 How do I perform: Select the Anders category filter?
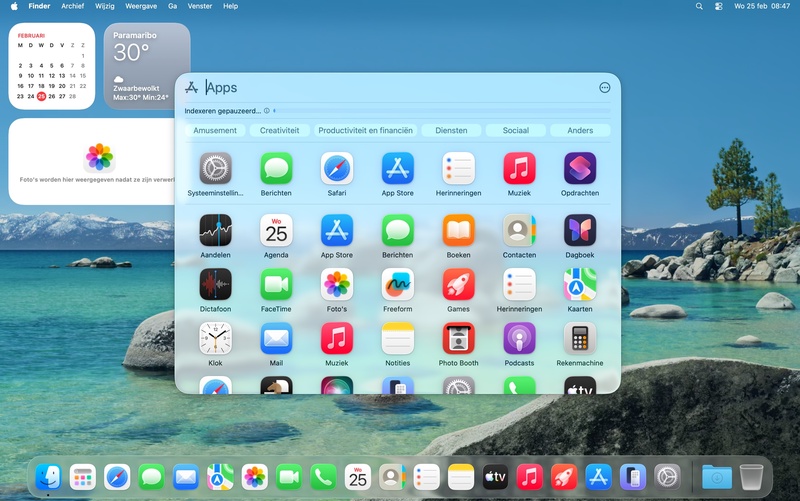point(580,131)
